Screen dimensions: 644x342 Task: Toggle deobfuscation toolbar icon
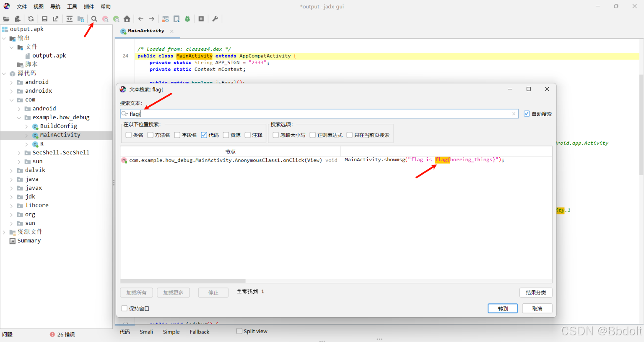[x=166, y=19]
